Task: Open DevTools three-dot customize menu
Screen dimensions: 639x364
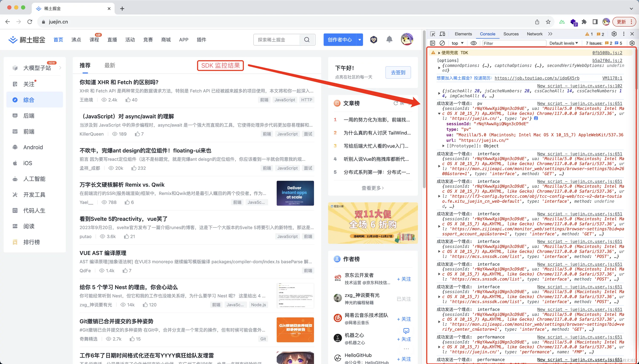Action: point(624,34)
